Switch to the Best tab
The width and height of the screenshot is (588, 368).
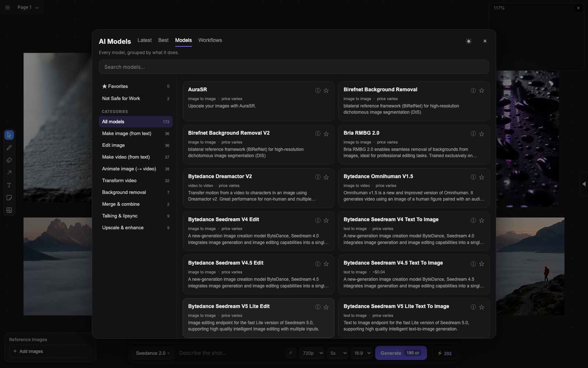click(x=164, y=40)
